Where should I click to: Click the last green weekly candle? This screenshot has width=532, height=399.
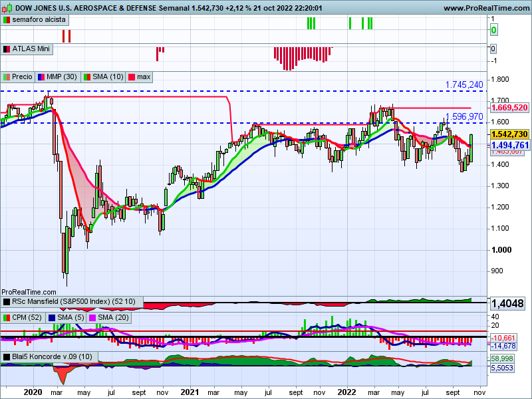[471, 148]
